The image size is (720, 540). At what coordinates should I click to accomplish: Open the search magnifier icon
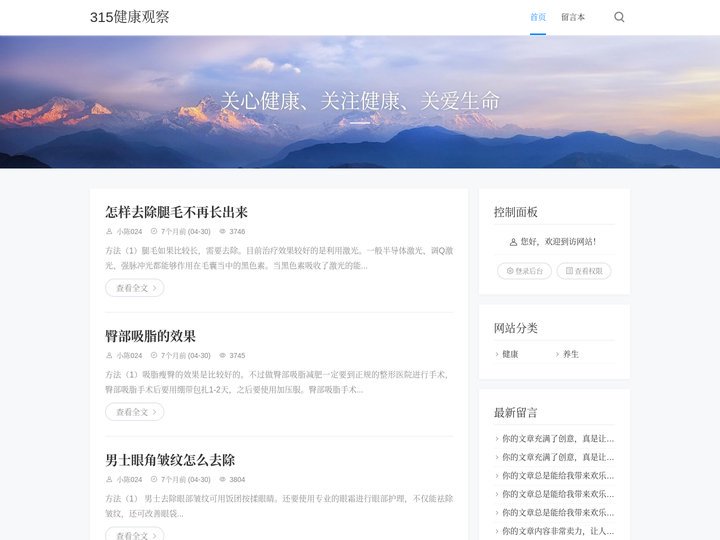(x=619, y=17)
